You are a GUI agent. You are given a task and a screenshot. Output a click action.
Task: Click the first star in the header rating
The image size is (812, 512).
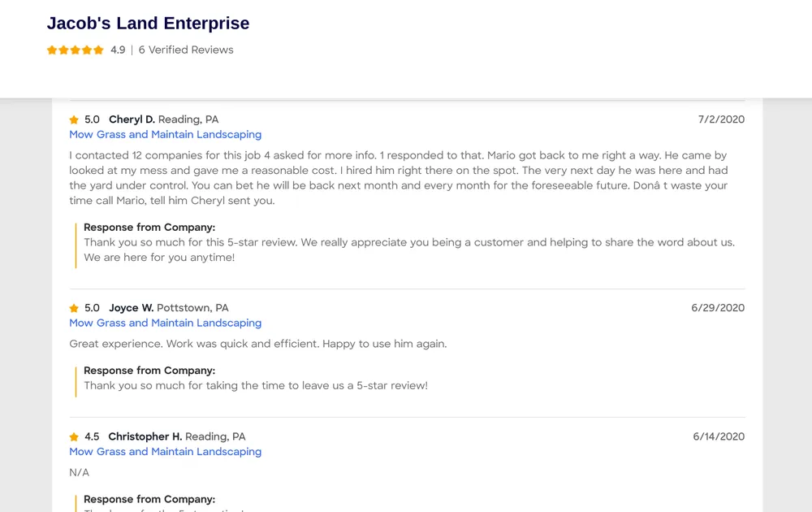click(52, 50)
